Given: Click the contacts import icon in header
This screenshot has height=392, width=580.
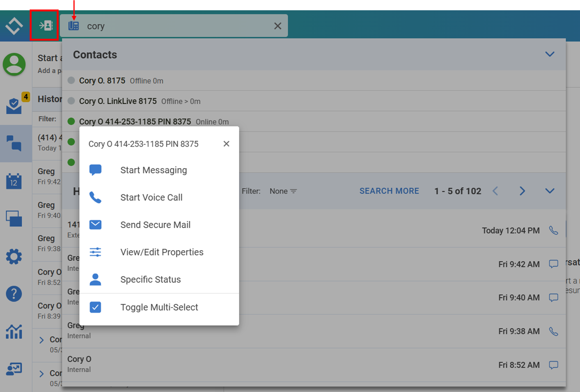Looking at the screenshot, I should pyautogui.click(x=45, y=25).
